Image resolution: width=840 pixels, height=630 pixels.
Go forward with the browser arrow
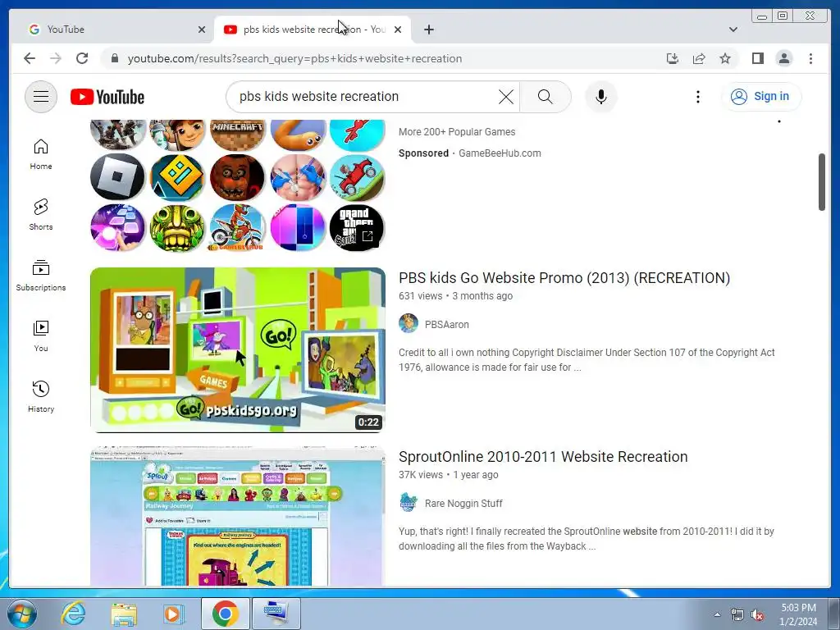coord(56,58)
